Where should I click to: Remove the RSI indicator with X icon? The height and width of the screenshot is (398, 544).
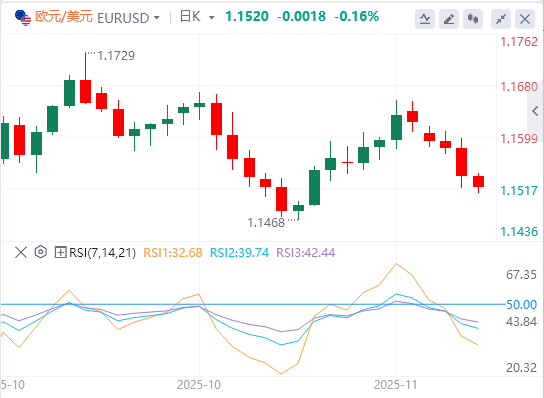pyautogui.click(x=21, y=252)
